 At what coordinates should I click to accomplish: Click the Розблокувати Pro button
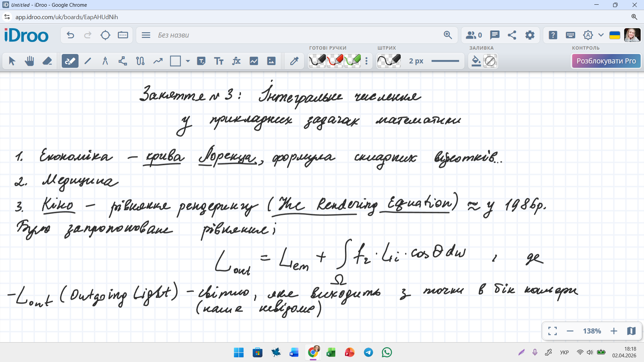coord(606,61)
